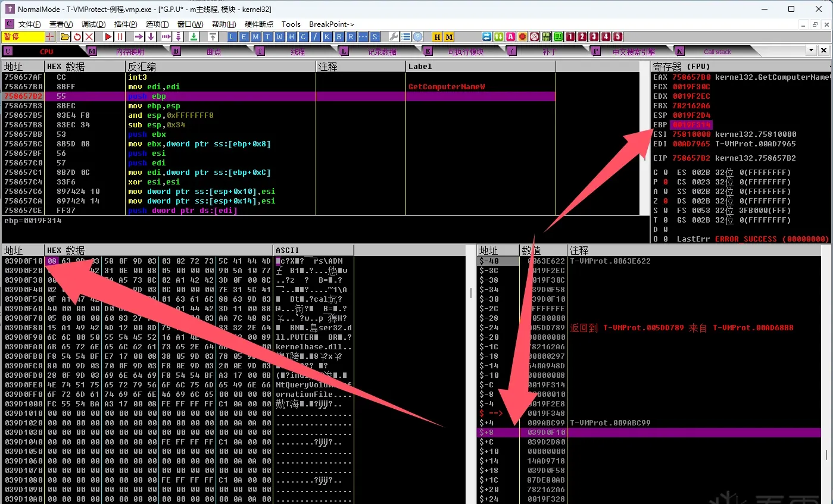833x504 pixels.
Task: Execute till return with green arrow icon
Action: point(194,37)
